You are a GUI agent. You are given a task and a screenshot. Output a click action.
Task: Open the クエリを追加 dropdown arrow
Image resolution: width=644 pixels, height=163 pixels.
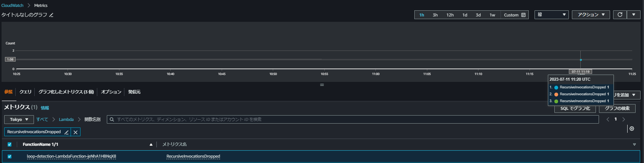point(634,95)
